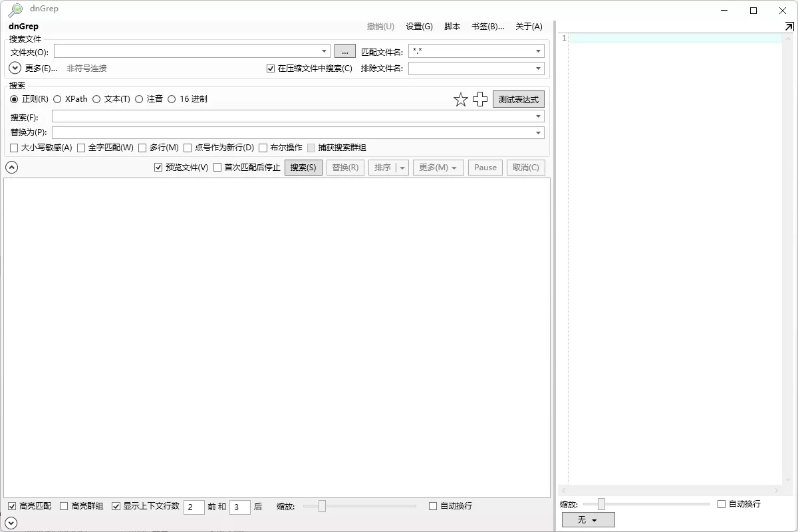The height and width of the screenshot is (532, 798).
Task: Click the 前 context lines input showing 2
Action: point(194,506)
